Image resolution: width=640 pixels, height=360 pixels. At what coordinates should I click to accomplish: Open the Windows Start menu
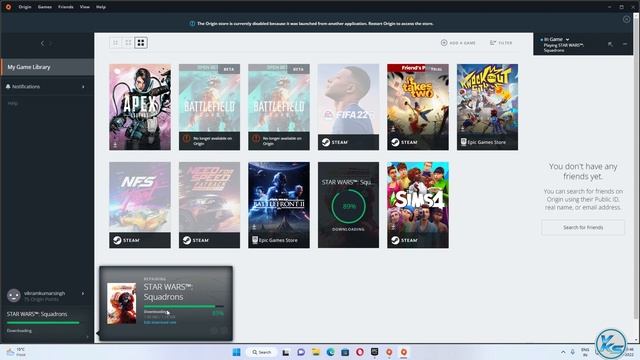236,352
